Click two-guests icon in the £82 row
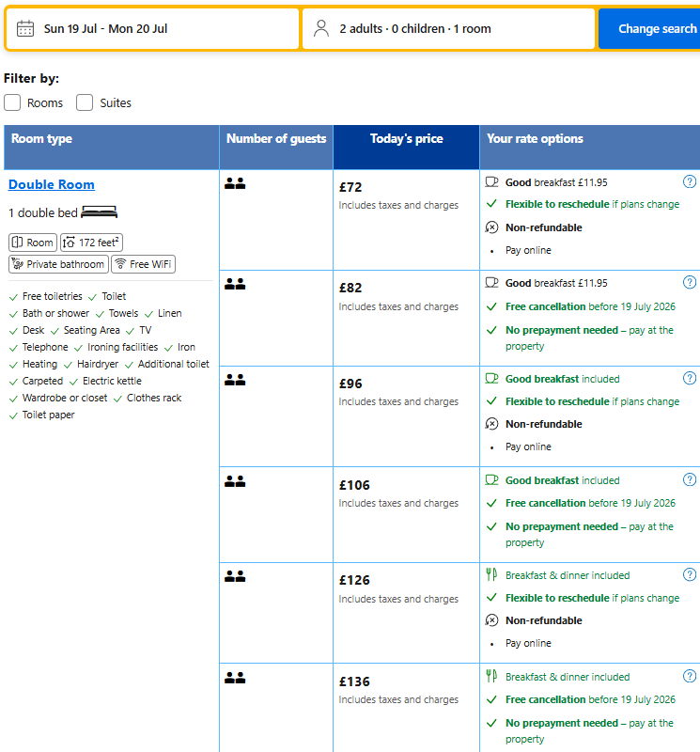700x752 pixels. click(235, 284)
